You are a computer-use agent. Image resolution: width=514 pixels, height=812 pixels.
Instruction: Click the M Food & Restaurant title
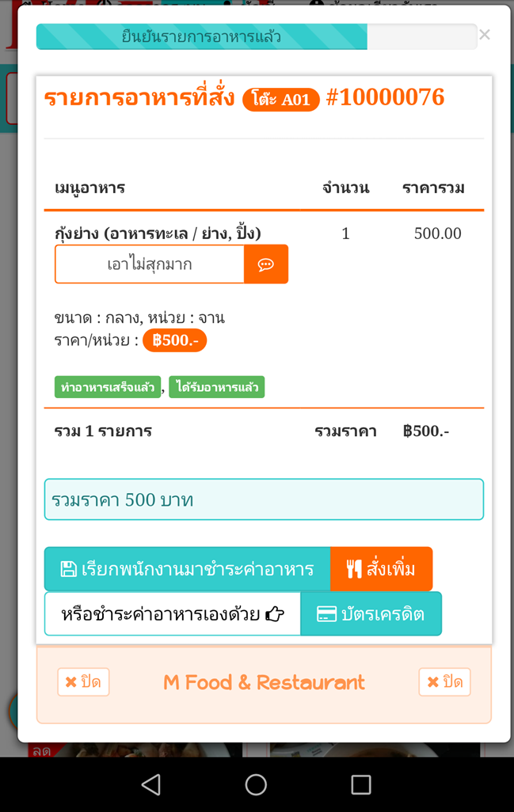click(x=264, y=682)
